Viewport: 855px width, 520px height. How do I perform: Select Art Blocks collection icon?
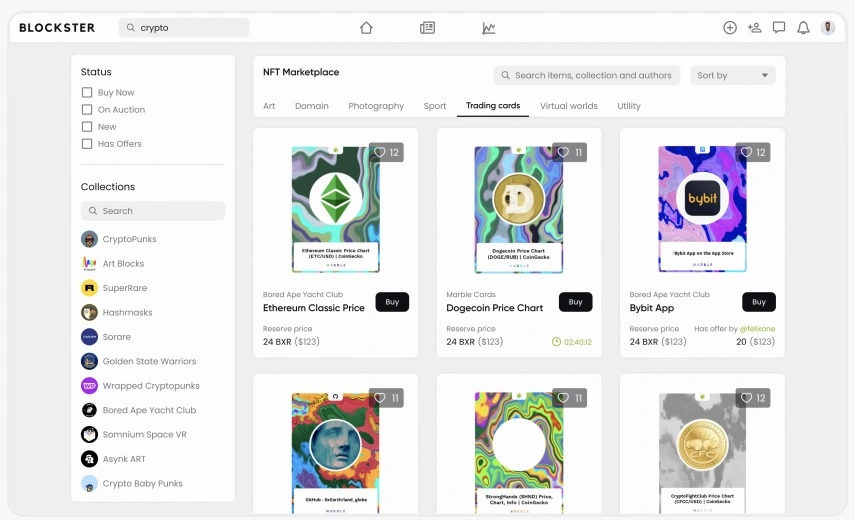coord(89,263)
